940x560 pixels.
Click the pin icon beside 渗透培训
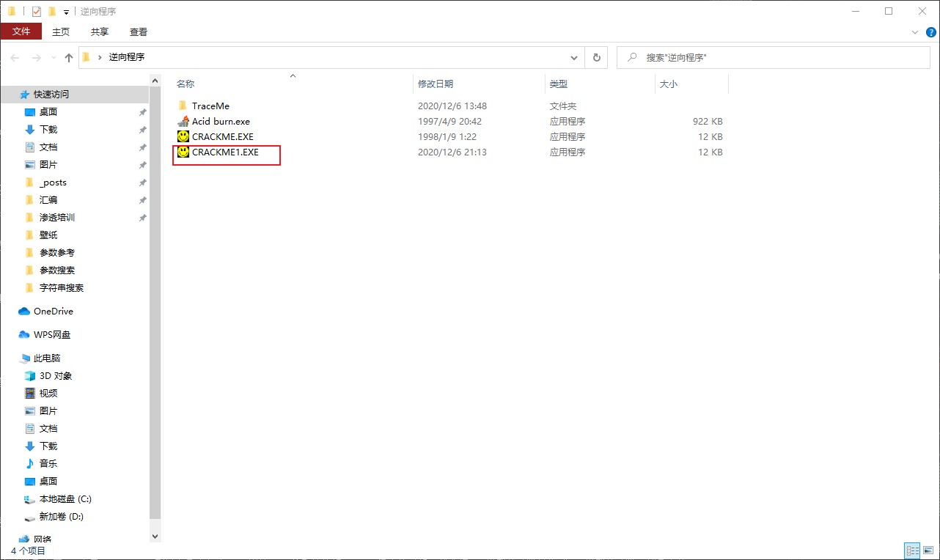(x=142, y=218)
